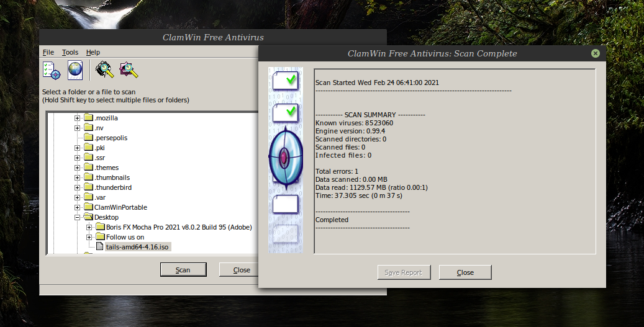Expand the .thumbnails folder node

click(x=77, y=177)
